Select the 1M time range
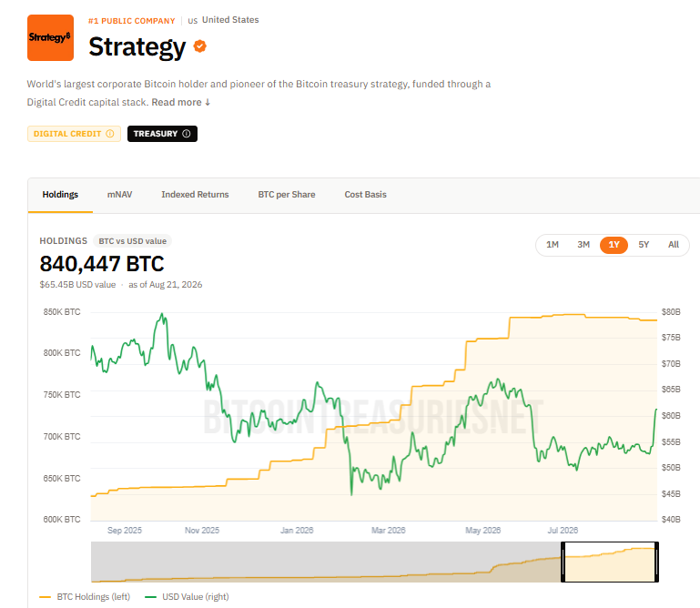 (553, 245)
